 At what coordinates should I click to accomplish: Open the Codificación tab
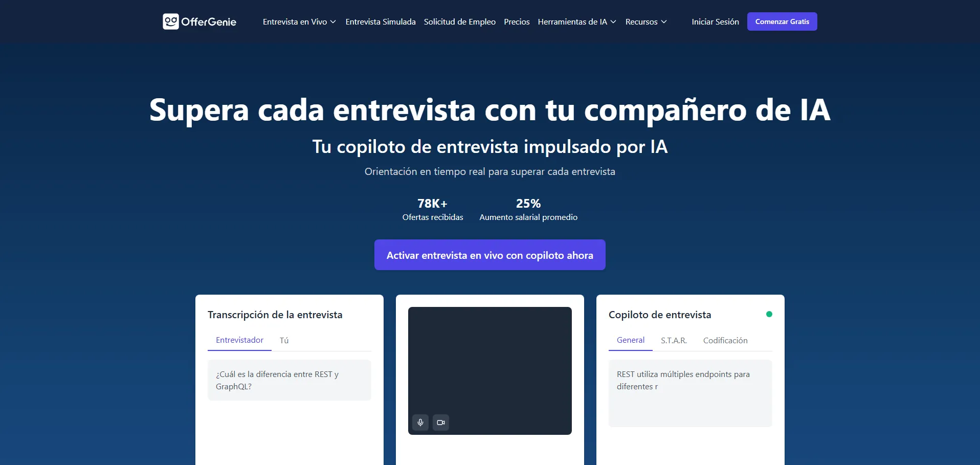[x=725, y=341]
